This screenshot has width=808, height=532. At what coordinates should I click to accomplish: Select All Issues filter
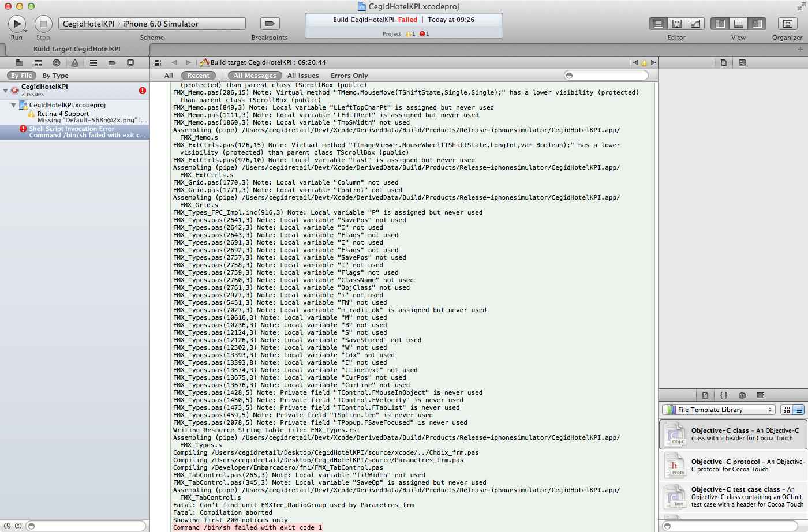click(x=303, y=76)
